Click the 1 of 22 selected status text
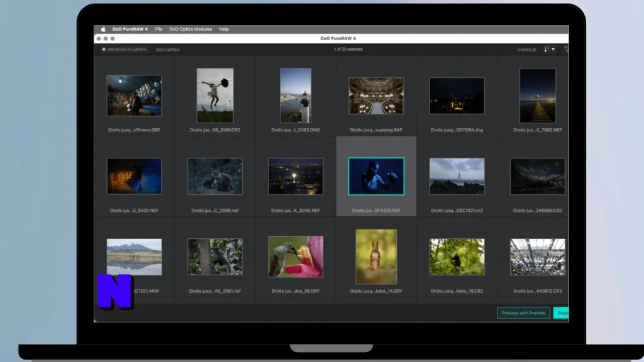Screen dimensions: 644x362 348,49
